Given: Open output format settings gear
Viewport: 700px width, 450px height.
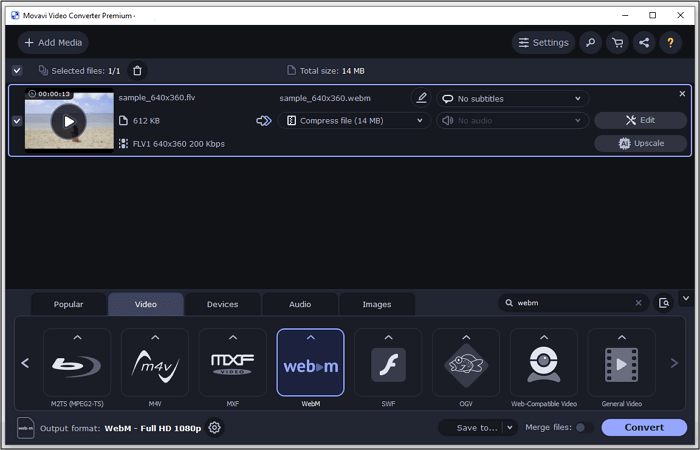Looking at the screenshot, I should pyautogui.click(x=214, y=428).
